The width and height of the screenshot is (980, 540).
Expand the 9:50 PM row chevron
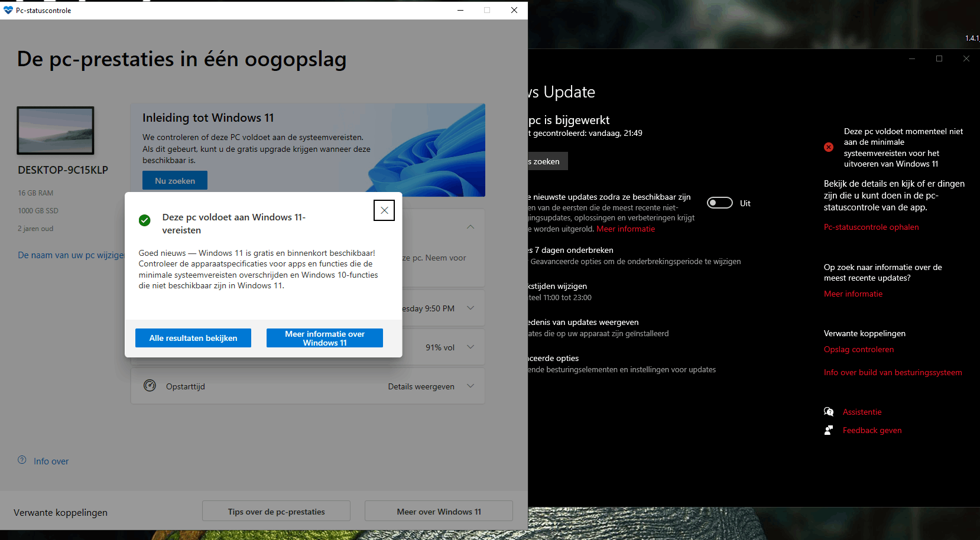pos(470,308)
